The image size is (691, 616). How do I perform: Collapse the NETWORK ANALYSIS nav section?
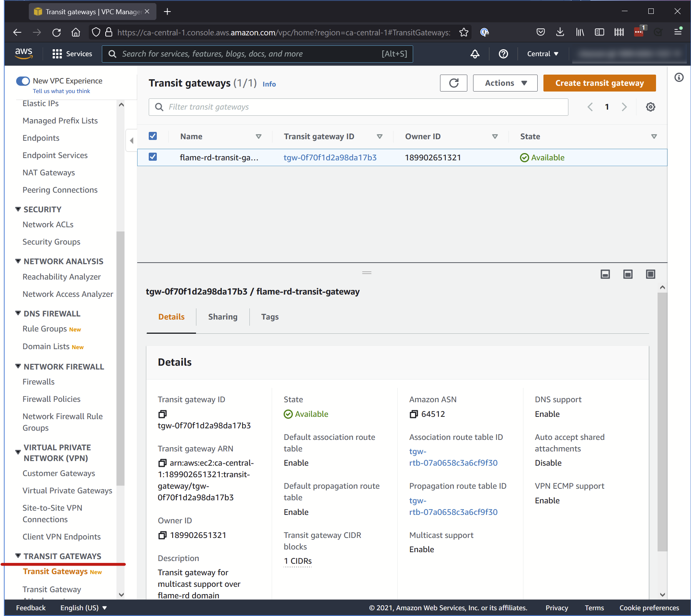[x=18, y=261]
